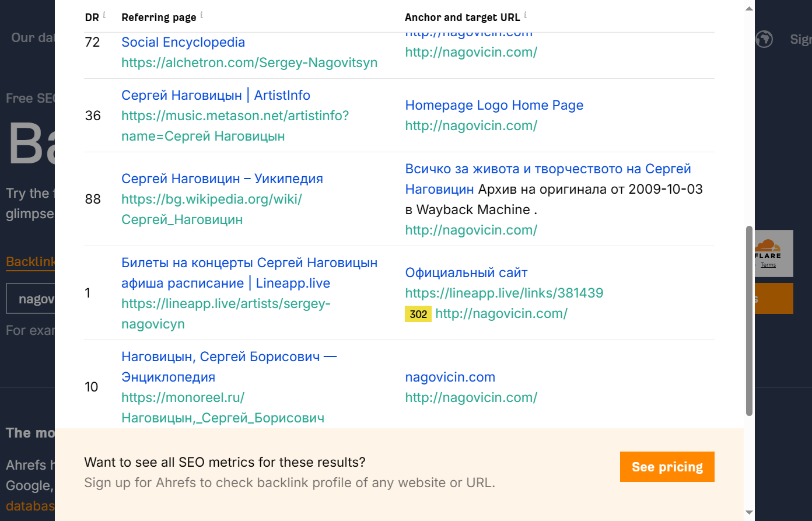Open the target URL in the ArtistInfo row
The image size is (812, 521).
[x=471, y=125]
